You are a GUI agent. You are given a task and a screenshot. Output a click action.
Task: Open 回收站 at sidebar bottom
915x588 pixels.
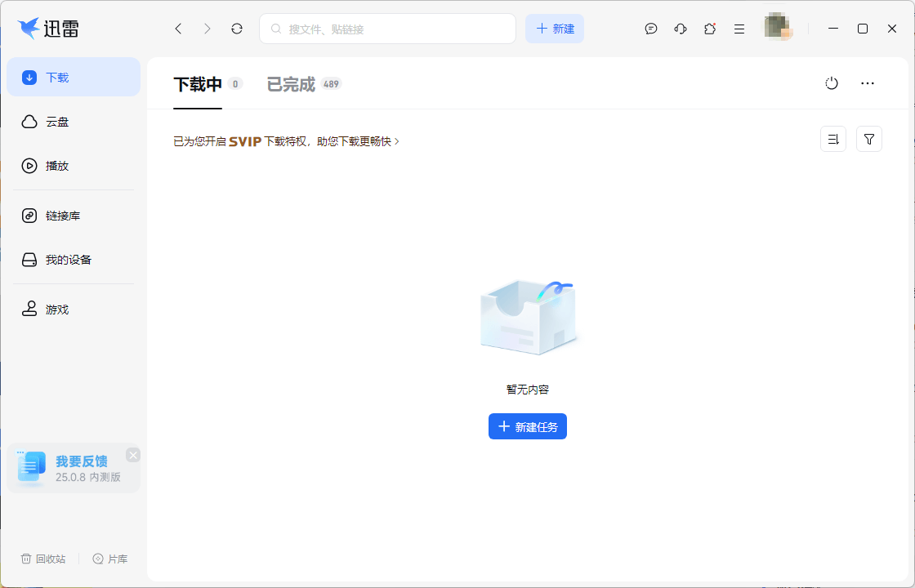point(43,559)
